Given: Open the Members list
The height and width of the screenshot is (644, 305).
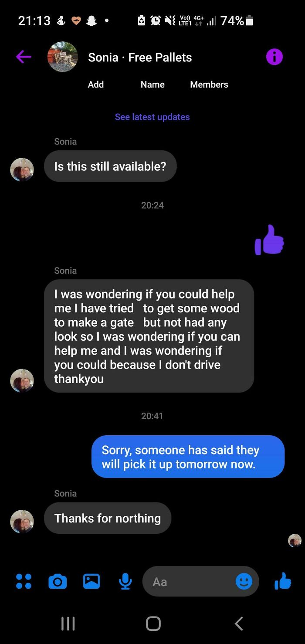Looking at the screenshot, I should (209, 85).
